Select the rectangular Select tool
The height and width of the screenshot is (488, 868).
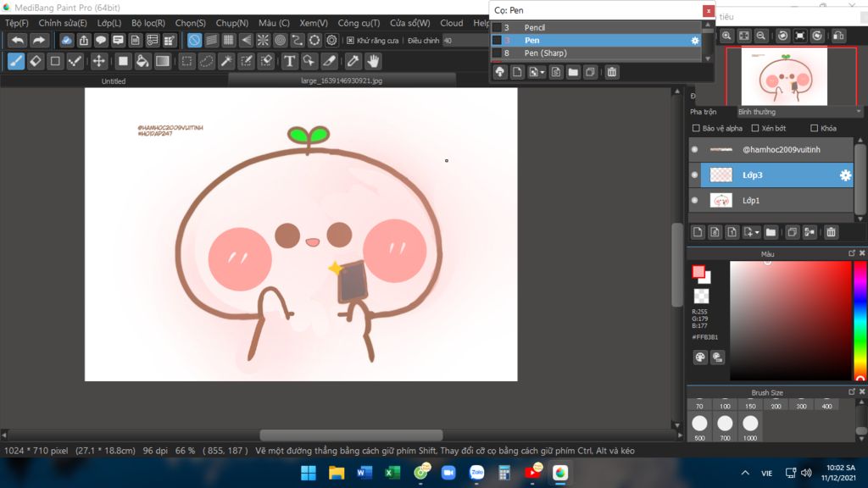click(x=187, y=61)
